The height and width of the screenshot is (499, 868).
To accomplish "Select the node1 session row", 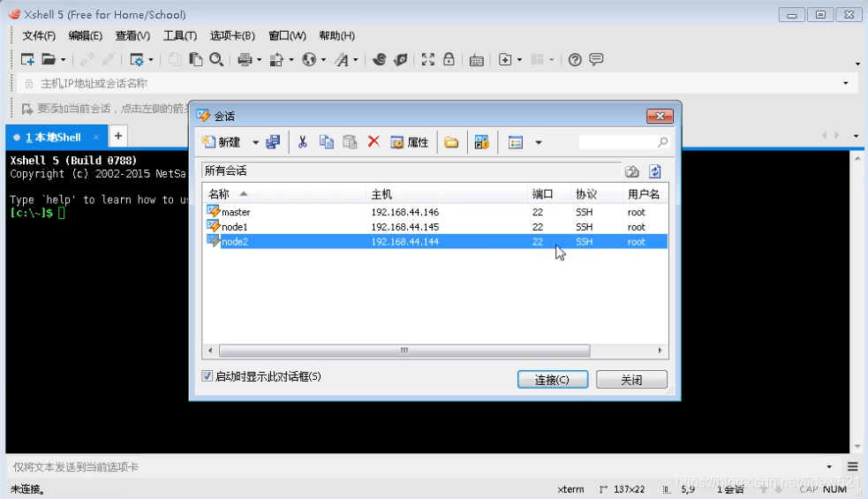I will tap(435, 226).
